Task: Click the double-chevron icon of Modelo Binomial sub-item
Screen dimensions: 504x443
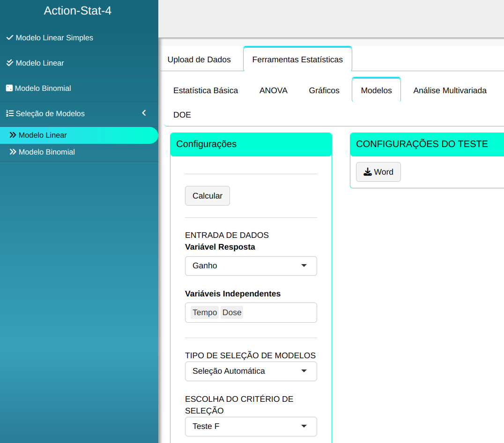Action: click(x=13, y=152)
